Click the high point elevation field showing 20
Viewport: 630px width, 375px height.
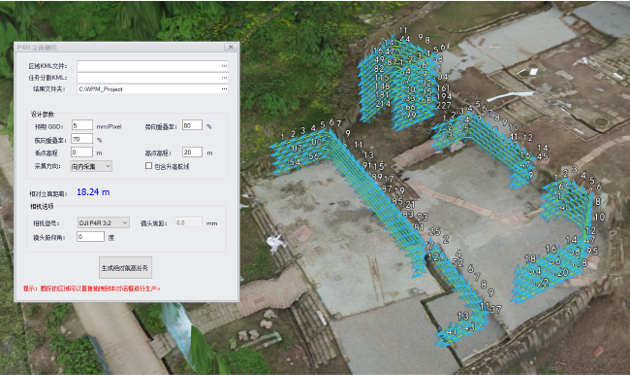click(192, 152)
